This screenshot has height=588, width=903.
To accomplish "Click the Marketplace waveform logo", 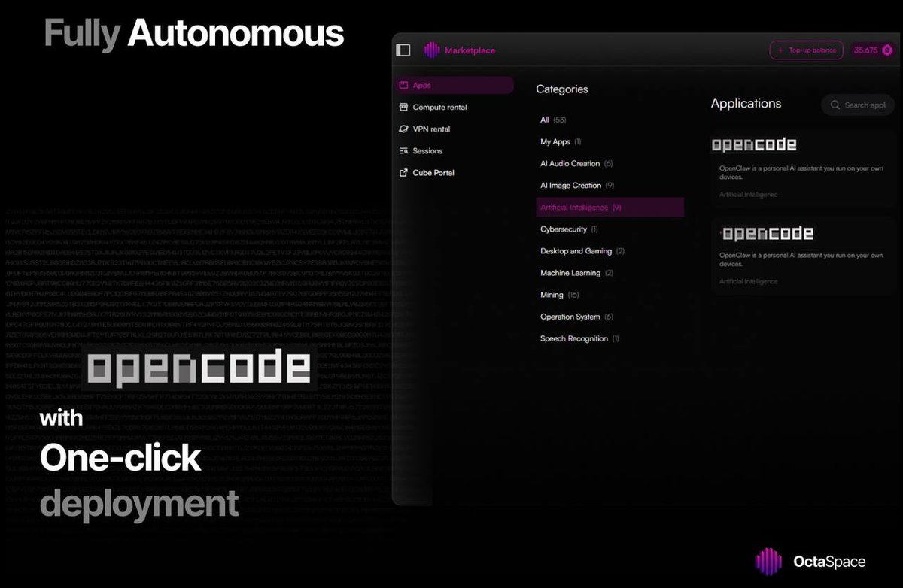I will [432, 50].
